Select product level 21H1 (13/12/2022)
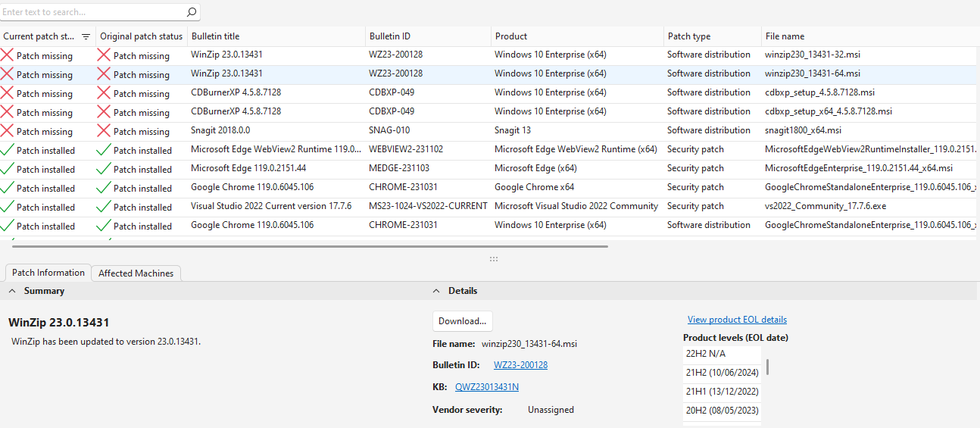This screenshot has height=428, width=980. [x=722, y=391]
